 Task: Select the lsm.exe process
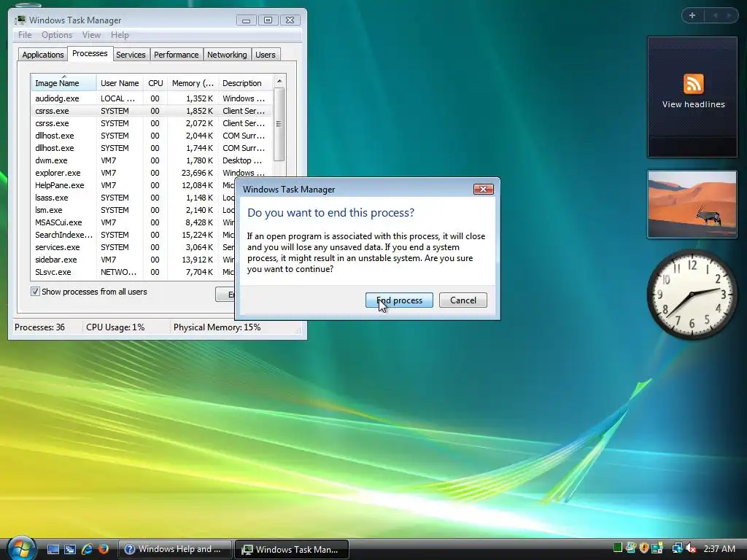pyautogui.click(x=133, y=210)
